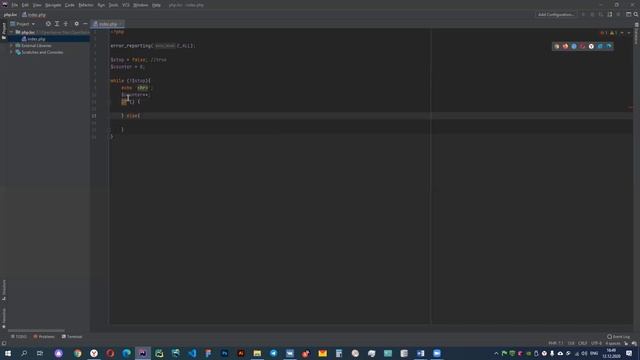Open the errors and warnings inspection widget
This screenshot has height=360, width=640.
[x=608, y=33]
